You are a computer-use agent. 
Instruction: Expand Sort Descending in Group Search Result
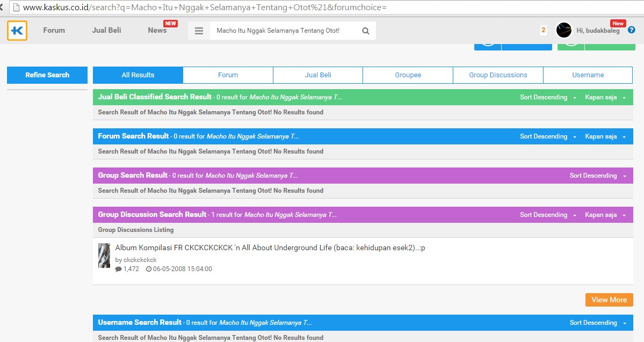[x=598, y=176]
